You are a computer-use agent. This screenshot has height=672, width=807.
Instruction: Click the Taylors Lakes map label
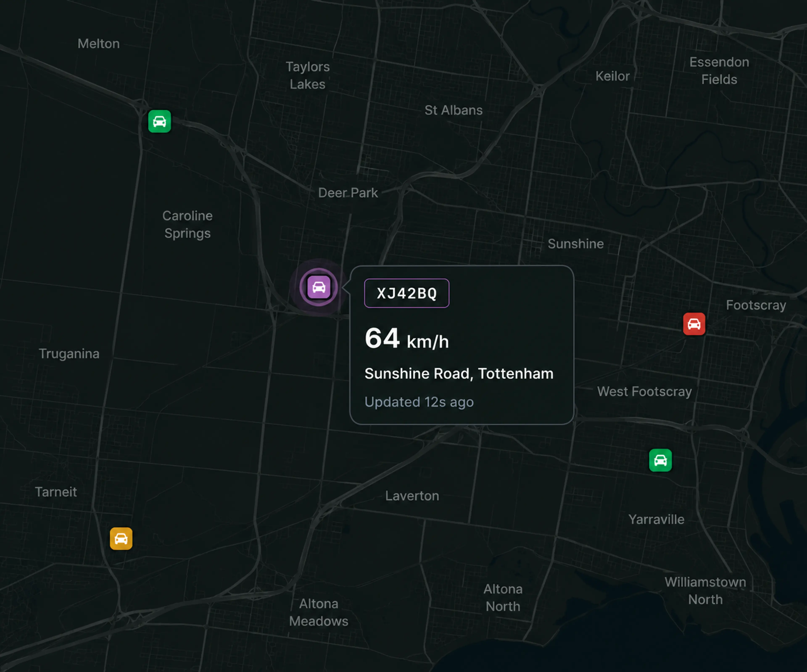307,76
